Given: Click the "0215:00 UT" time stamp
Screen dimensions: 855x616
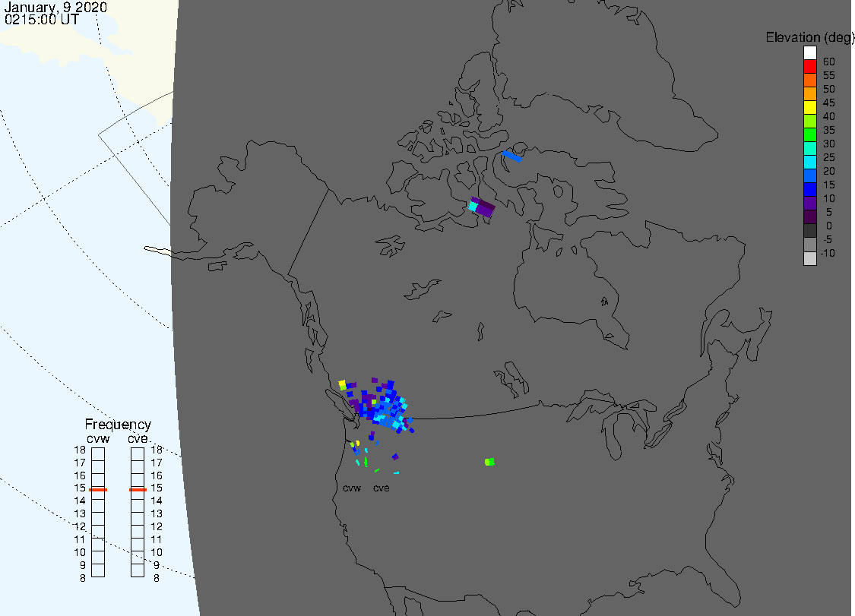Looking at the screenshot, I should point(42,20).
